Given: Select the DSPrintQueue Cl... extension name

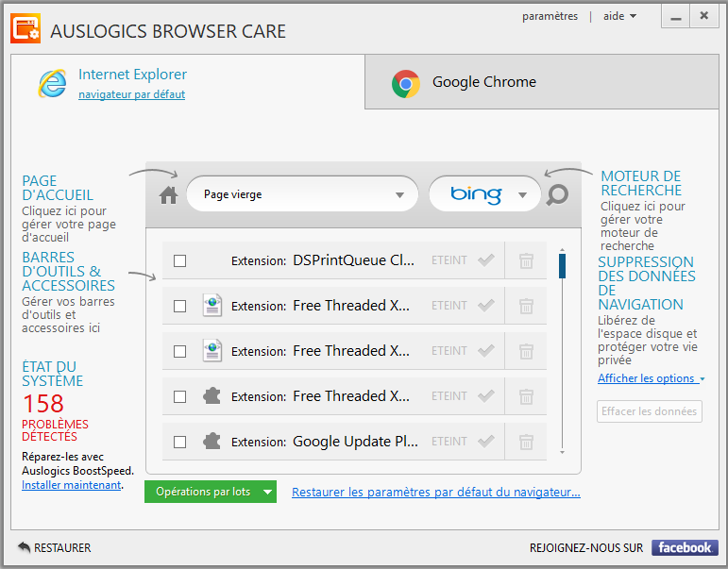Looking at the screenshot, I should [353, 260].
